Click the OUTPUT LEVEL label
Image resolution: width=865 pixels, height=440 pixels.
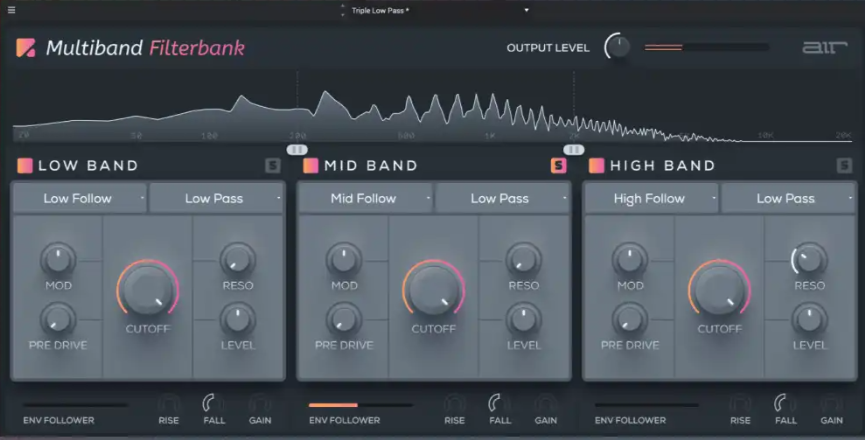[x=548, y=48]
